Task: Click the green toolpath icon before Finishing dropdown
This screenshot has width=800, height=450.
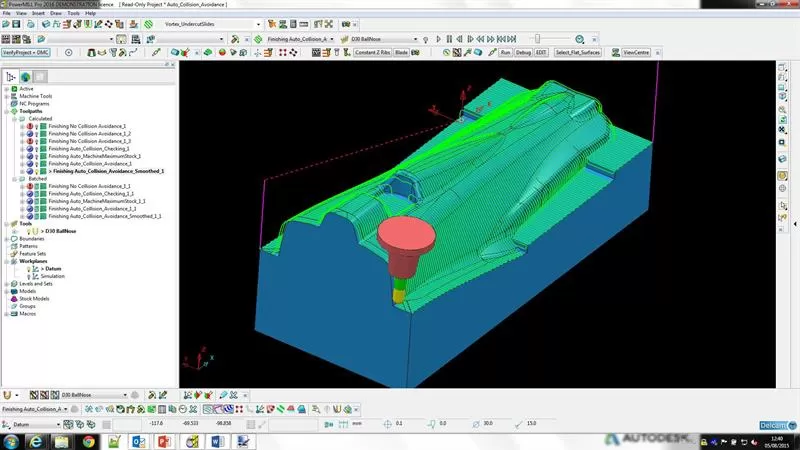Action: 258,39
